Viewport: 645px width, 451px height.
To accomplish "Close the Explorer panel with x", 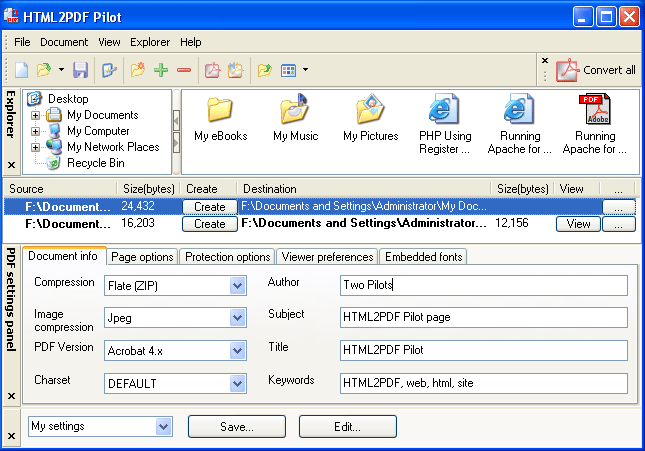I will (12, 165).
